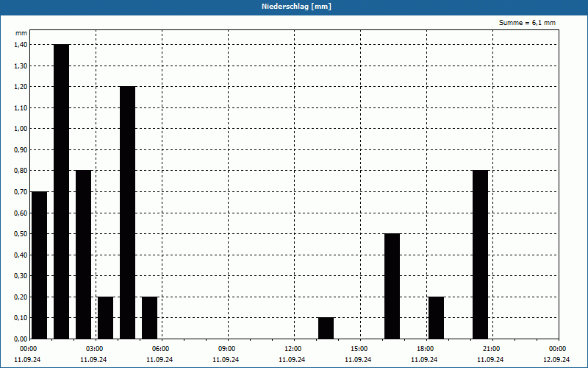This screenshot has width=588, height=368.
Task: Click the '00:00' time label above 12.09.24
Action: 558,349
